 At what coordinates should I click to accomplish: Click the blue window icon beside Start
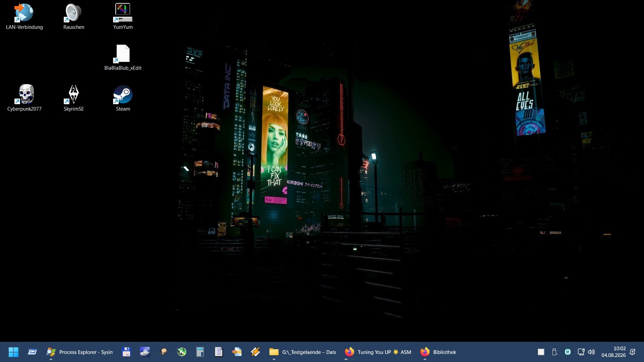click(x=32, y=352)
